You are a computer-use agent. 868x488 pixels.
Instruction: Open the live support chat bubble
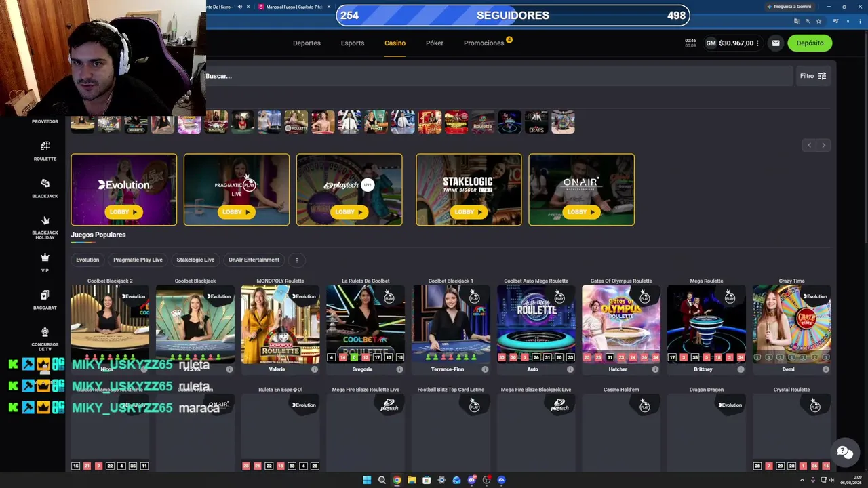(x=844, y=452)
